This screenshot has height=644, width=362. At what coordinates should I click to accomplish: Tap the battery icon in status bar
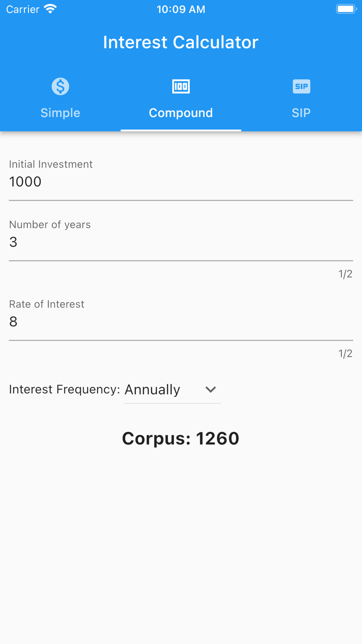coord(345,8)
